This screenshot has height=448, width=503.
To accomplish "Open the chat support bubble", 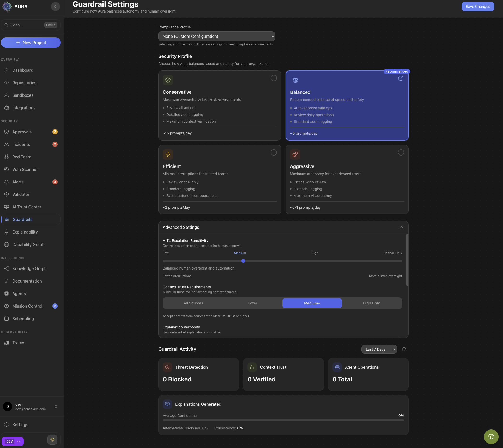I will (491, 437).
